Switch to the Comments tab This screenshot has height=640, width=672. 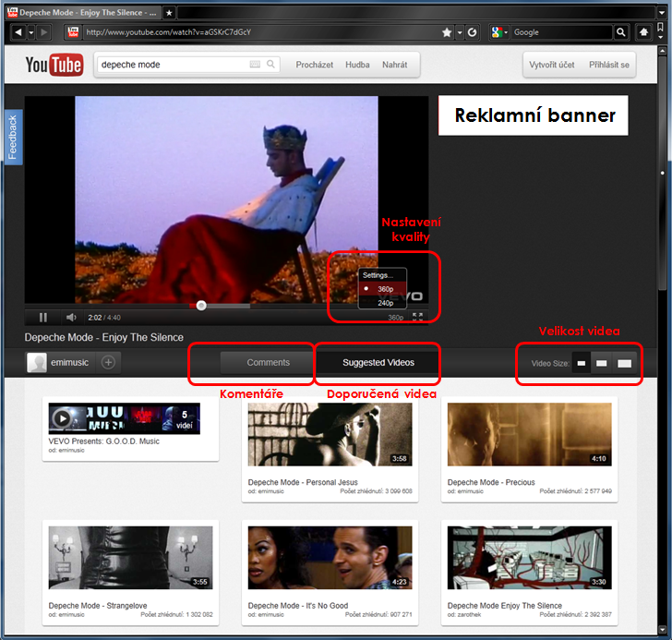click(x=268, y=362)
